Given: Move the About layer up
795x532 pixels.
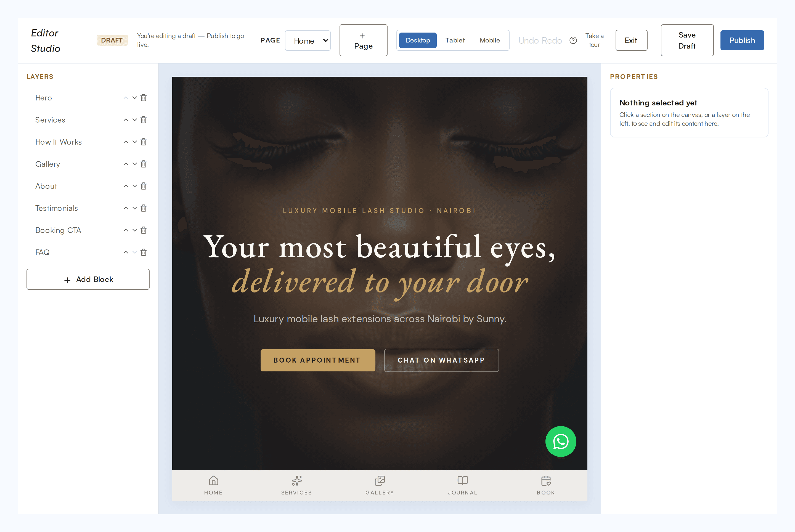Looking at the screenshot, I should pos(126,186).
